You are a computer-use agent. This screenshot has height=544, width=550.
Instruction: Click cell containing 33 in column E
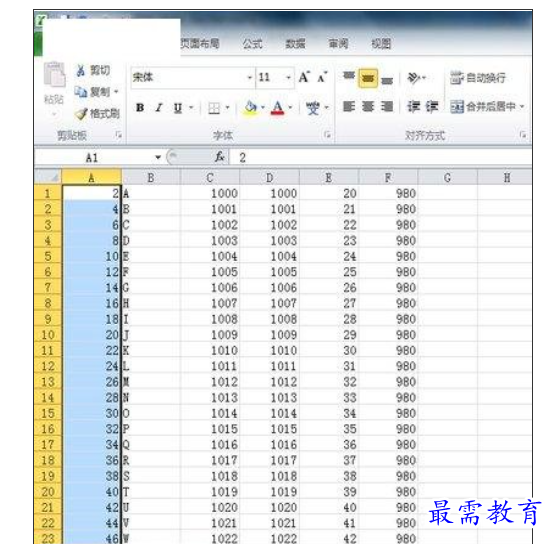pyautogui.click(x=329, y=397)
